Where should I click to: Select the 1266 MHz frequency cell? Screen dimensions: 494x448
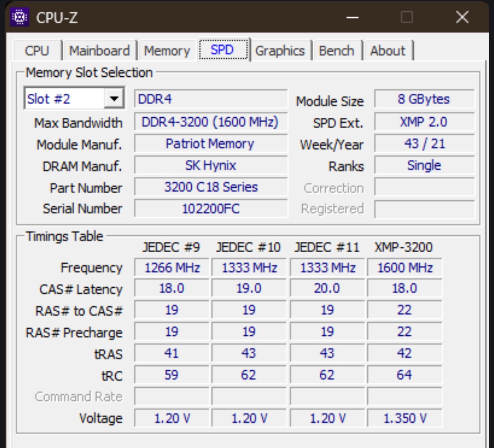[172, 268]
